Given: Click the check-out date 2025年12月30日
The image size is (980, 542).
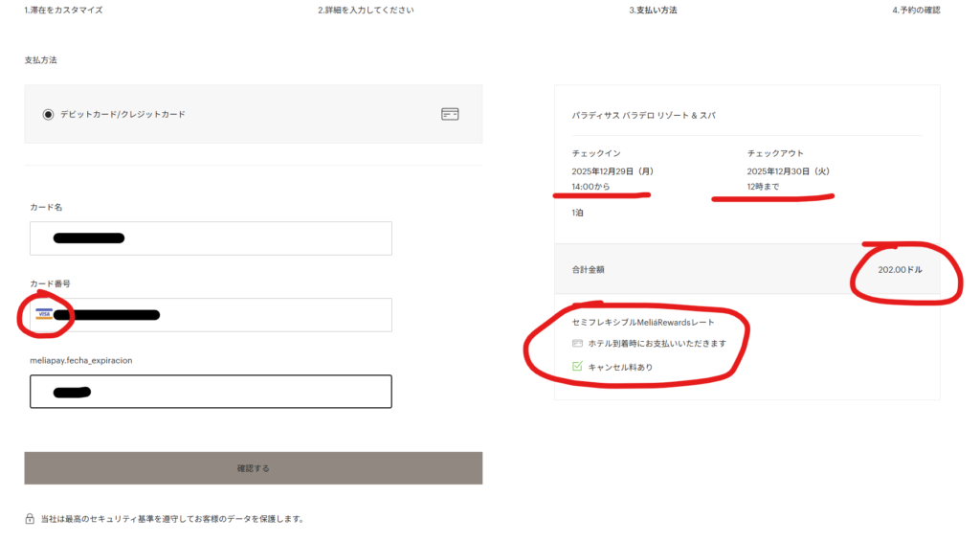Looking at the screenshot, I should click(x=787, y=171).
